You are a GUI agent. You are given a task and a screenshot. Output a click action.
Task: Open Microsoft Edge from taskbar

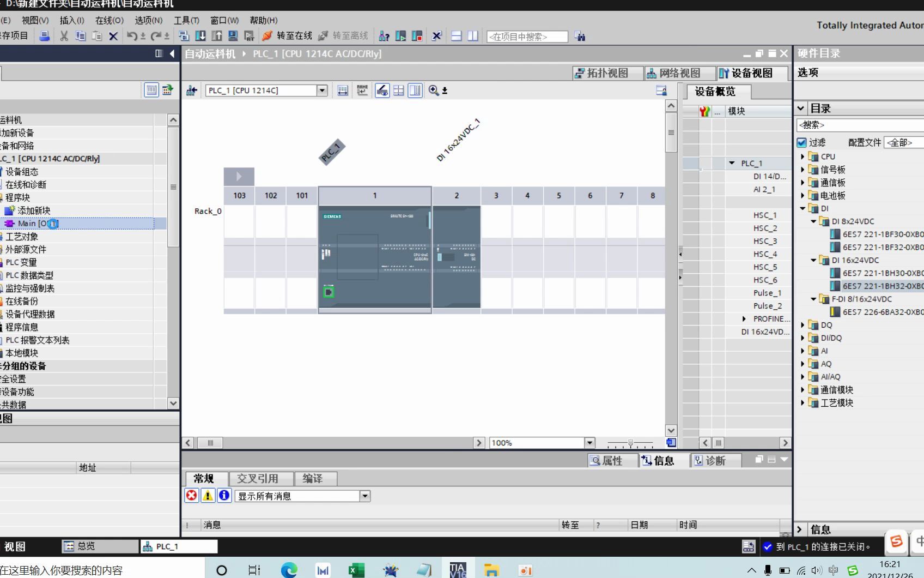pyautogui.click(x=289, y=570)
